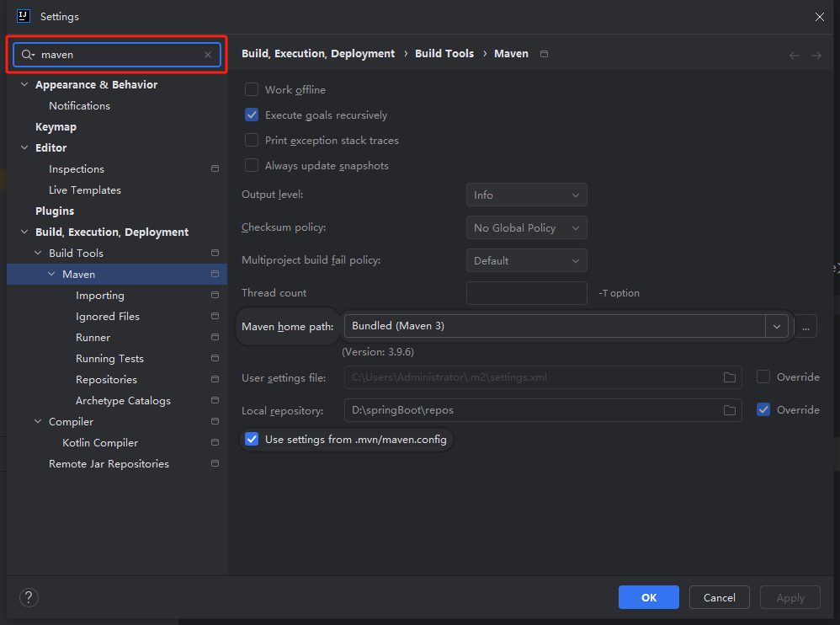
Task: Click project icon on Ignored Files row
Action: point(215,316)
